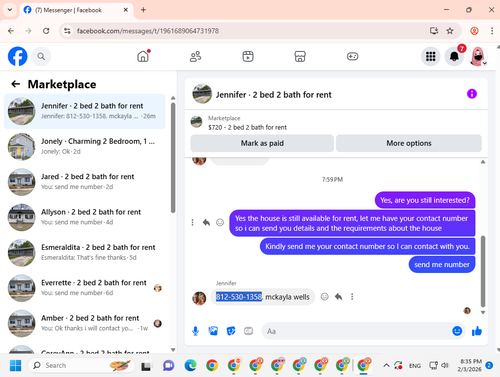Click the 'Yes, are you still interested?' bubble

pyautogui.click(x=425, y=200)
